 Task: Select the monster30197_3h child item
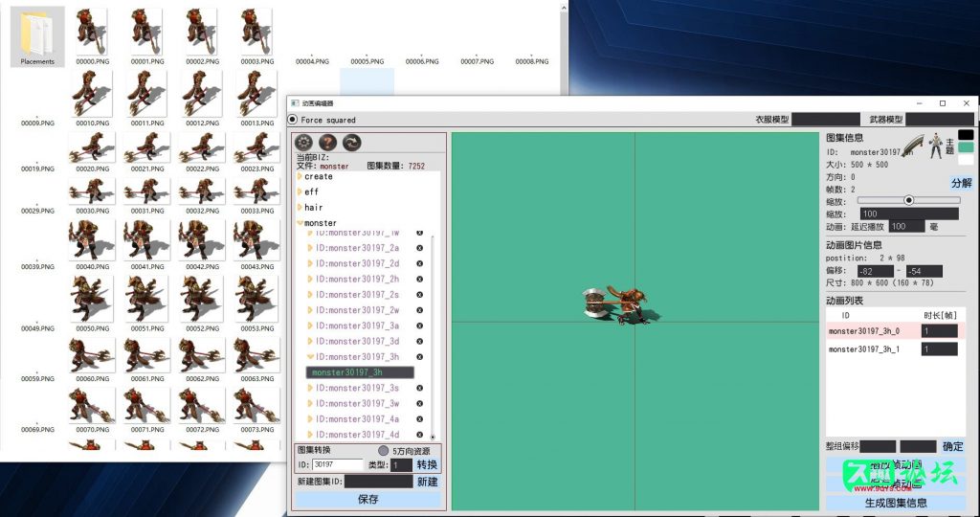(x=360, y=372)
